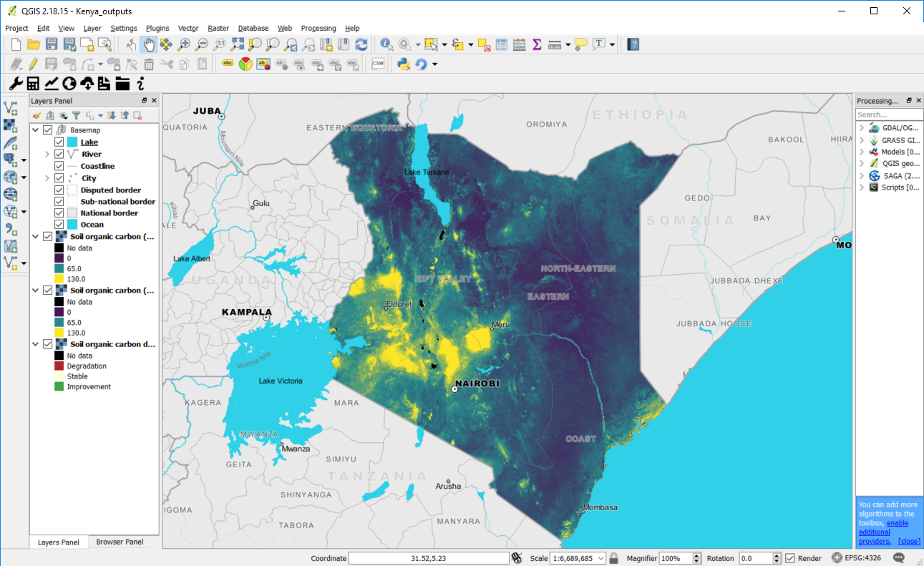Screen dimensions: 924x566
Task: Toggle the Ocean layer checkbox
Action: [59, 225]
